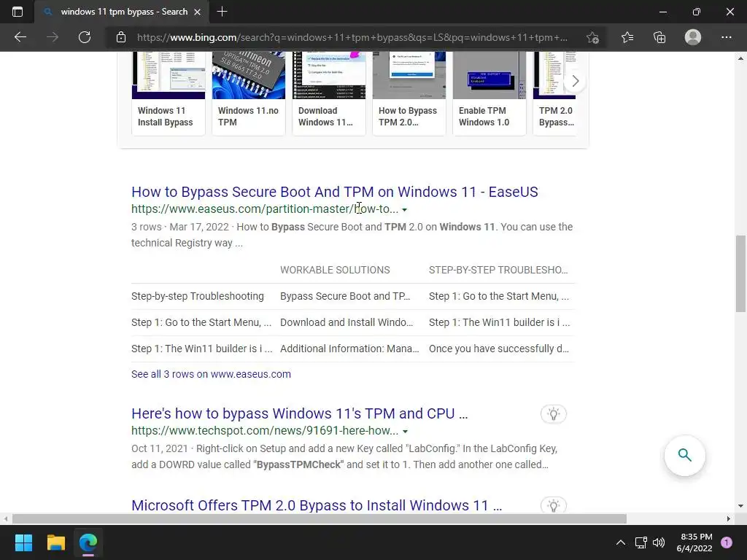The width and height of the screenshot is (747, 560).
Task: Open Windows 11 Install Bypass image card
Action: [169, 93]
